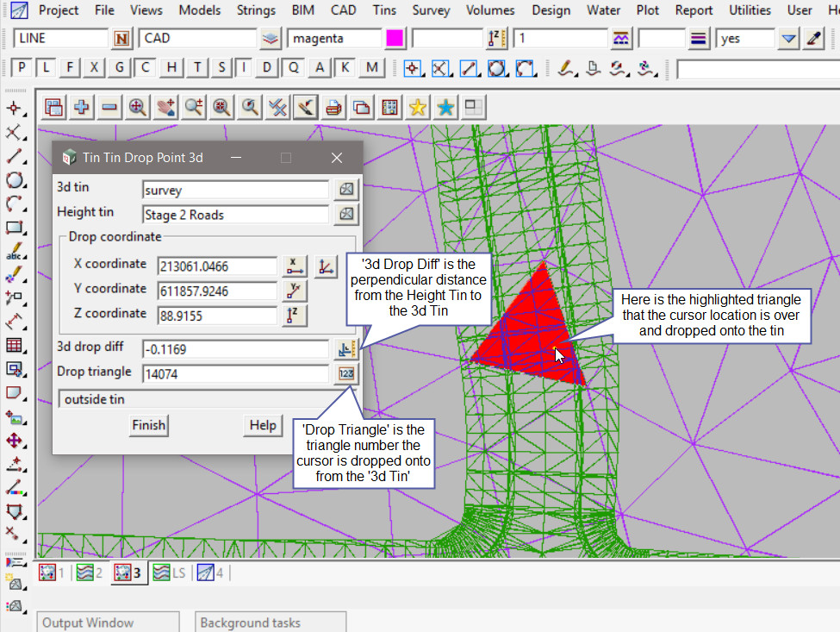Click the Z coordinate height icon
Screen dimensions: 840x632
point(295,316)
